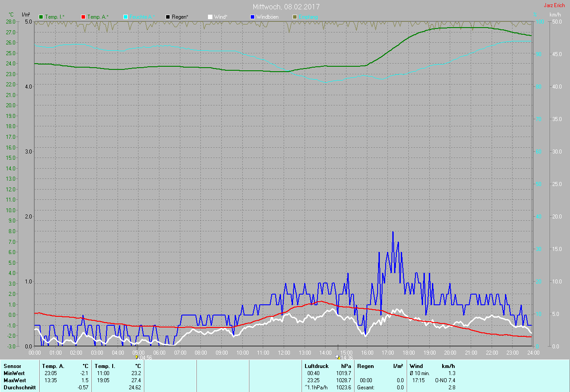Click the green Temp. I. legend swatch

[41, 17]
